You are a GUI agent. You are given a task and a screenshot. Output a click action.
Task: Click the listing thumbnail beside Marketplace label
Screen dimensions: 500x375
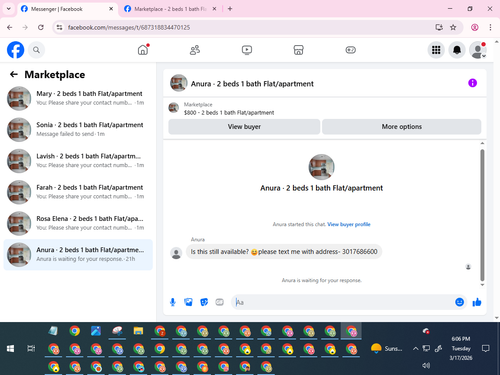[x=174, y=108]
